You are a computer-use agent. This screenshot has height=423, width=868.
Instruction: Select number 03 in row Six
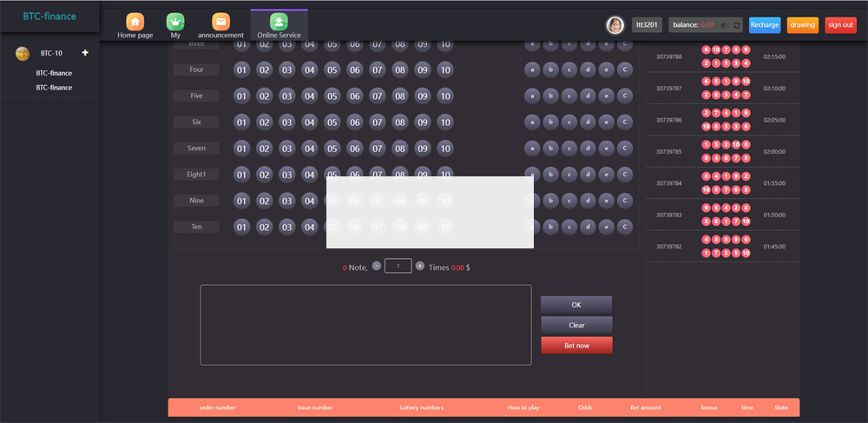[x=287, y=122]
